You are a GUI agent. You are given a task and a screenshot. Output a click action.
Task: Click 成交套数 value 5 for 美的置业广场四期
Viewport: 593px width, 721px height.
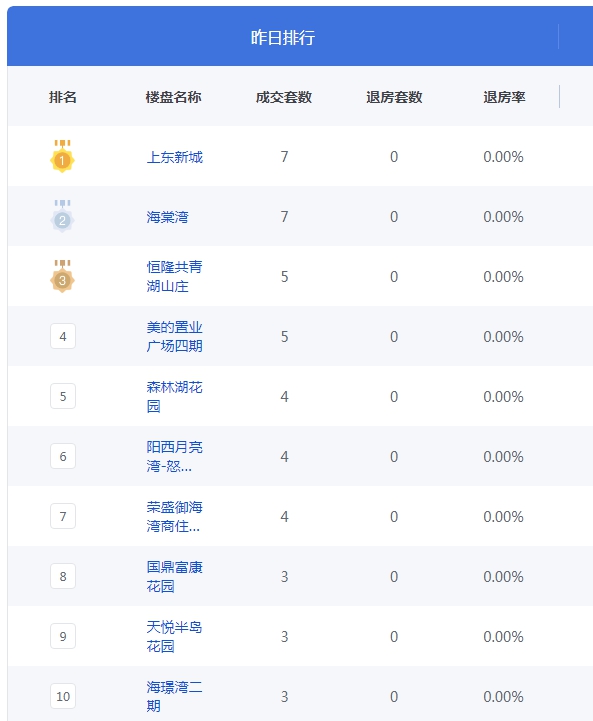[285, 337]
